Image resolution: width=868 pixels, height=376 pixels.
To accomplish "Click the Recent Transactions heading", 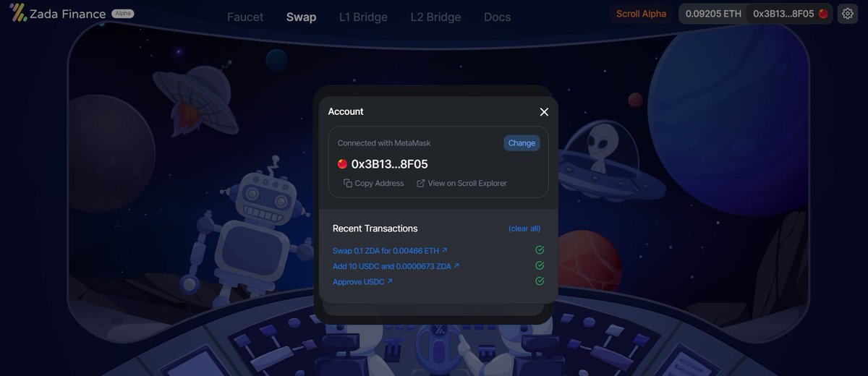I will pyautogui.click(x=375, y=228).
